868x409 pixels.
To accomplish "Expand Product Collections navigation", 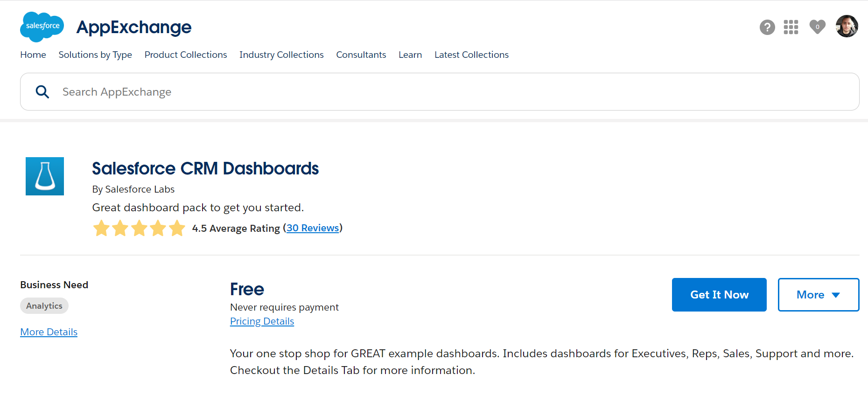I will [x=185, y=55].
